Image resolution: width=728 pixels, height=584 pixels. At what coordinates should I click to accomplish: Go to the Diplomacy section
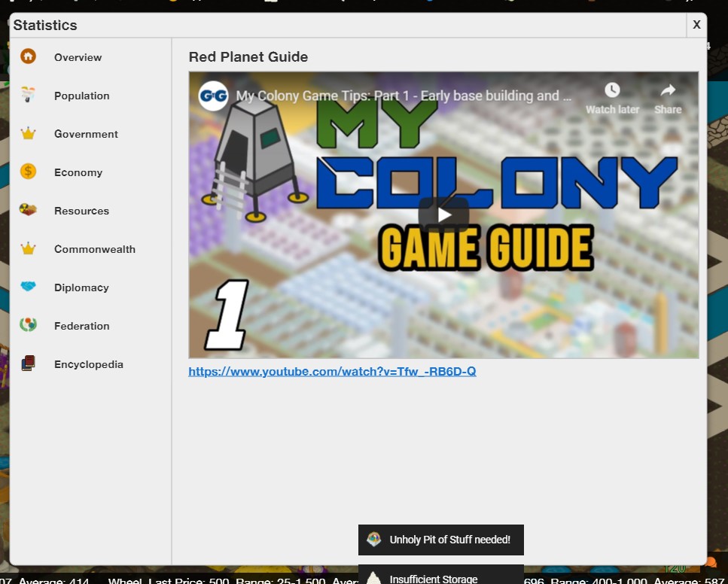pos(81,287)
